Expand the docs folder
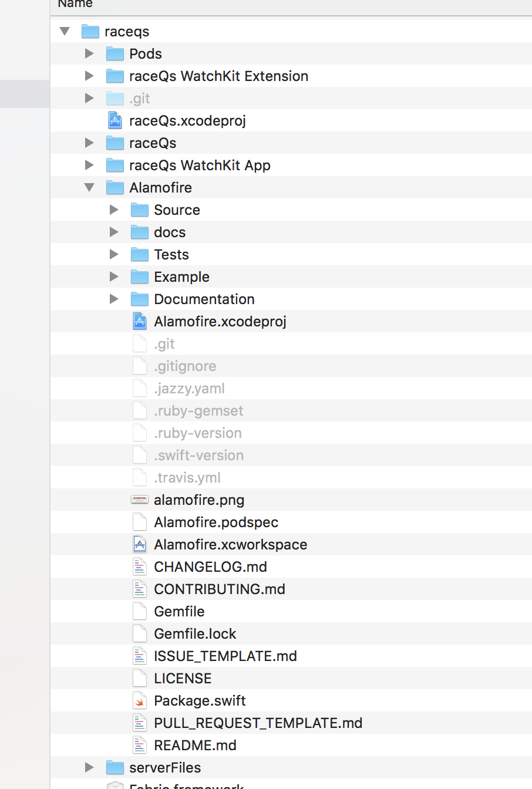 coord(114,232)
